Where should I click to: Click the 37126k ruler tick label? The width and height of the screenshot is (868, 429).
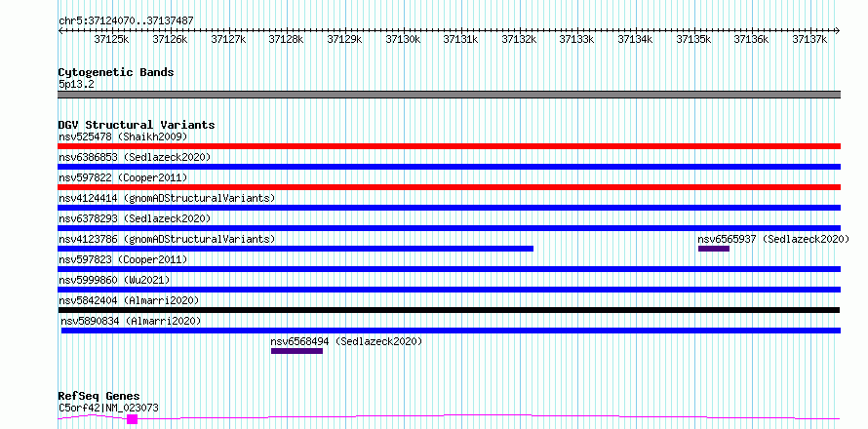point(170,39)
